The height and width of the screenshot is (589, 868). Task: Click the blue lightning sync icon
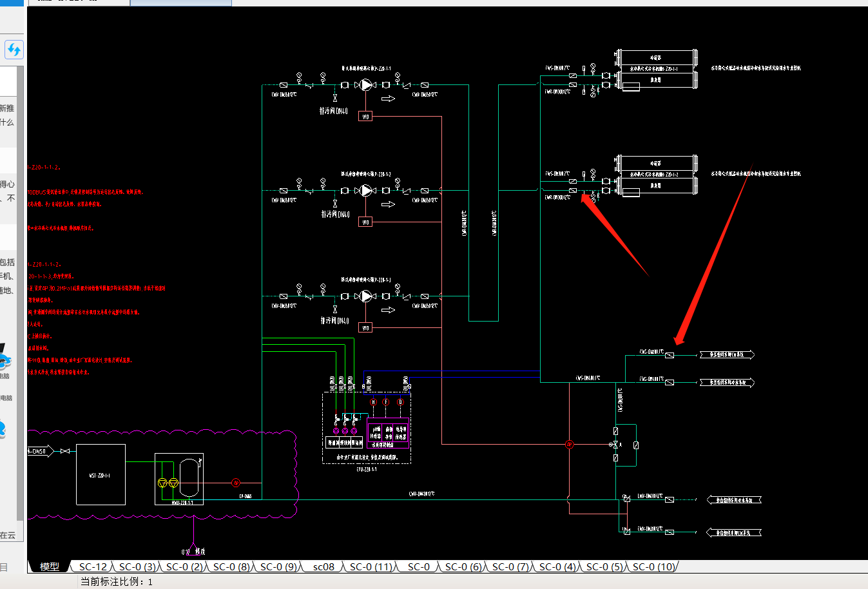pyautogui.click(x=14, y=50)
